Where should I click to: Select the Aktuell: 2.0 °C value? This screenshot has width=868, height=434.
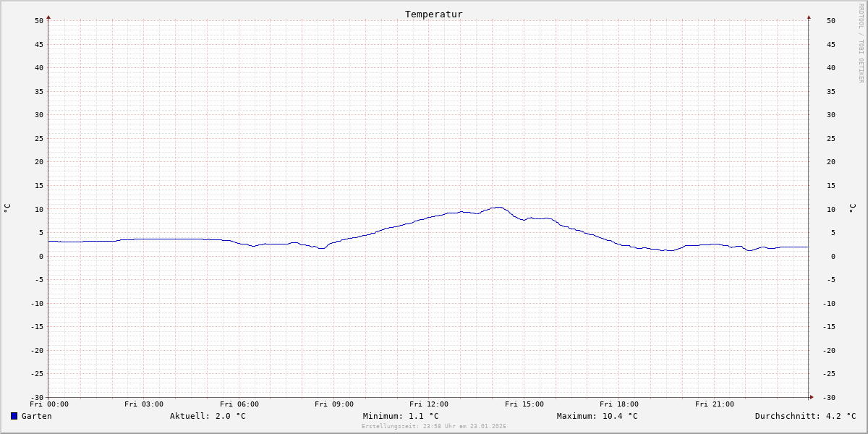[x=208, y=416]
